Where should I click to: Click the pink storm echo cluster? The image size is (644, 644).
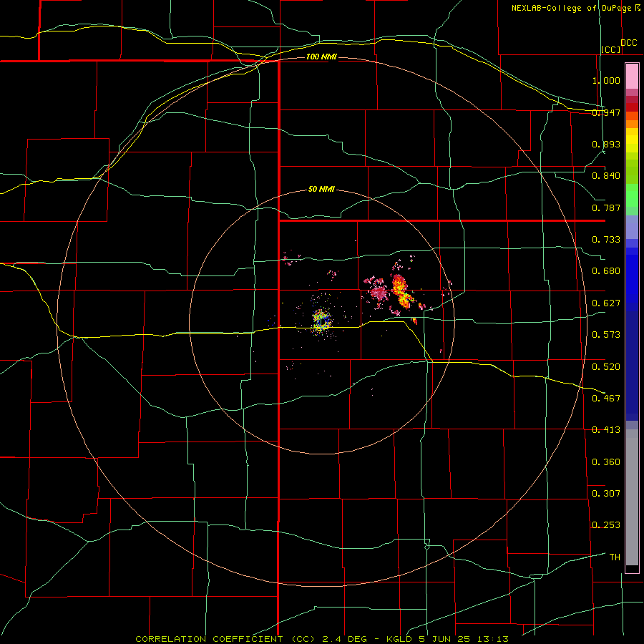pyautogui.click(x=378, y=293)
